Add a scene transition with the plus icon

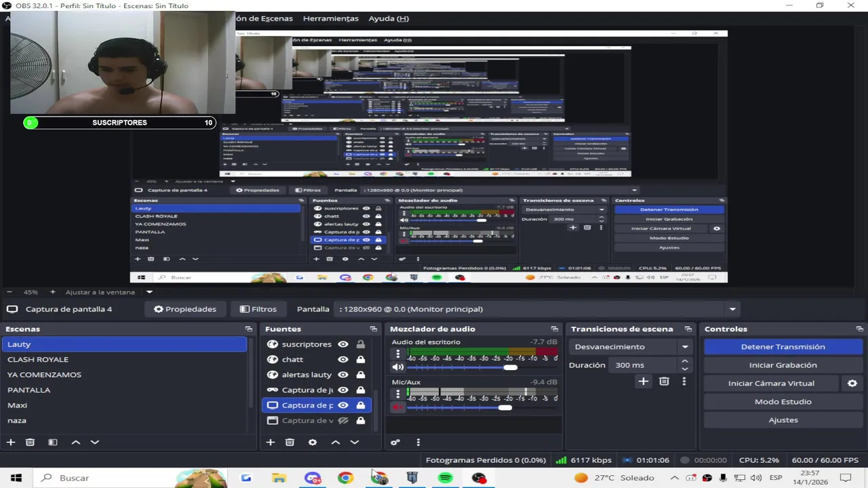[x=644, y=382]
